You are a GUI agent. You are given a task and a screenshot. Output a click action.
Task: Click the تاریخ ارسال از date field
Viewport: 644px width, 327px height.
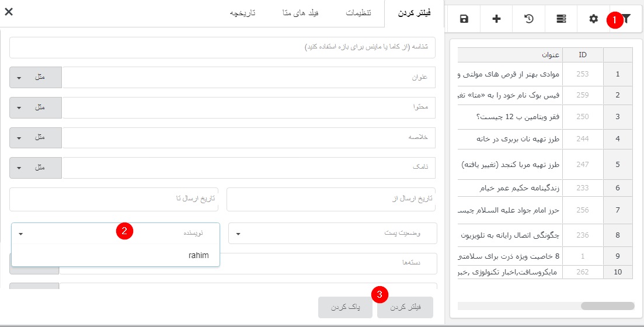331,199
